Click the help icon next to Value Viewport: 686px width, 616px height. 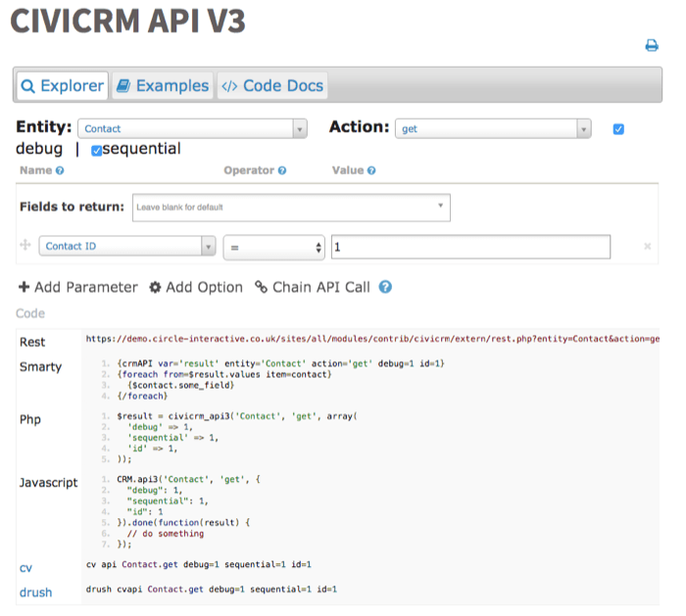click(x=373, y=170)
